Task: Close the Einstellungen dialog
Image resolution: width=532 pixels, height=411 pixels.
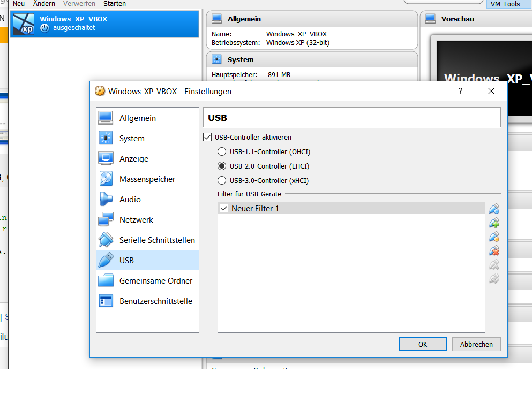Action: tap(491, 91)
